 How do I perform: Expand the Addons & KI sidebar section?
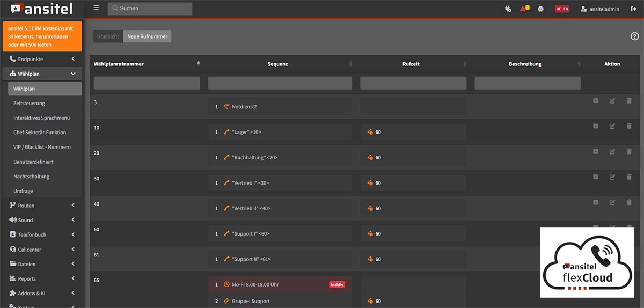[x=42, y=294]
